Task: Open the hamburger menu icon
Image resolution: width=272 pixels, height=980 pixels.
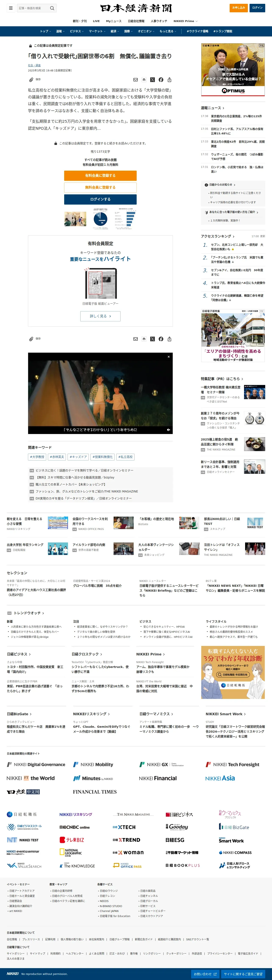Action: (11, 8)
